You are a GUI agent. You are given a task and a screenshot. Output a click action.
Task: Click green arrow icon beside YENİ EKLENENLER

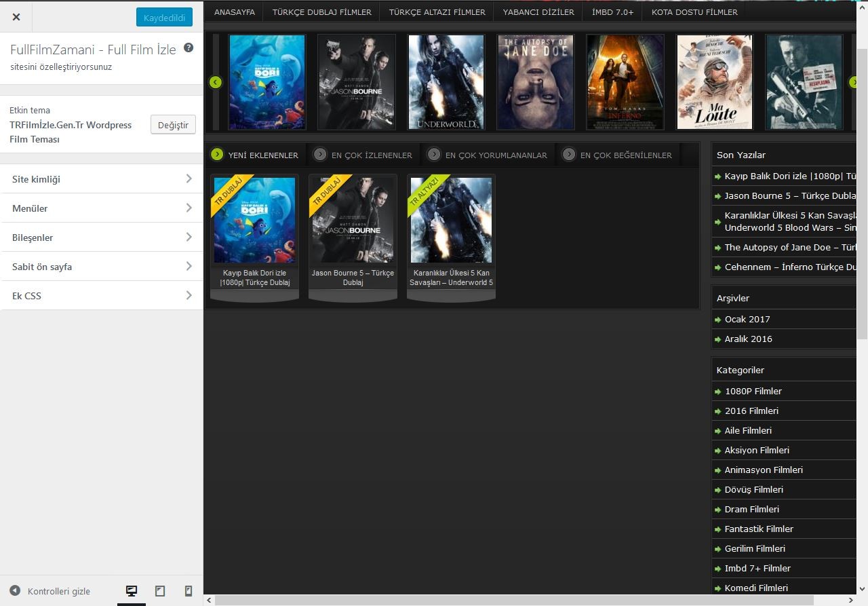click(x=217, y=155)
